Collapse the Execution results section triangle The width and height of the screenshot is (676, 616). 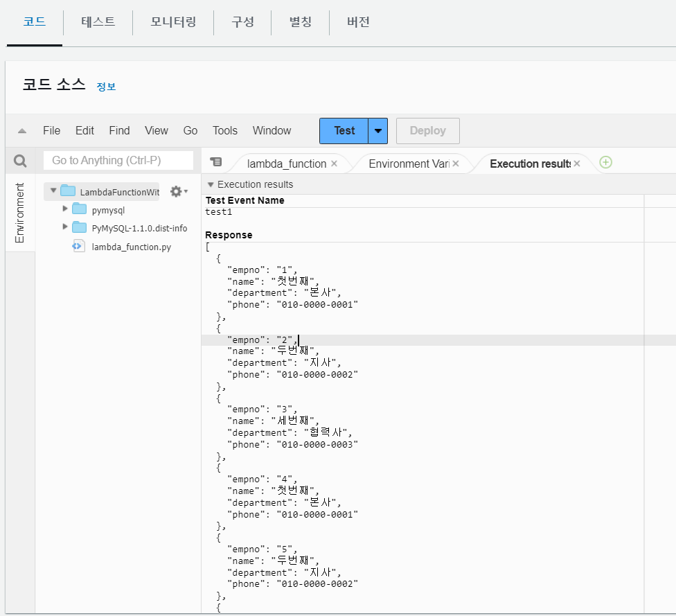coord(211,184)
